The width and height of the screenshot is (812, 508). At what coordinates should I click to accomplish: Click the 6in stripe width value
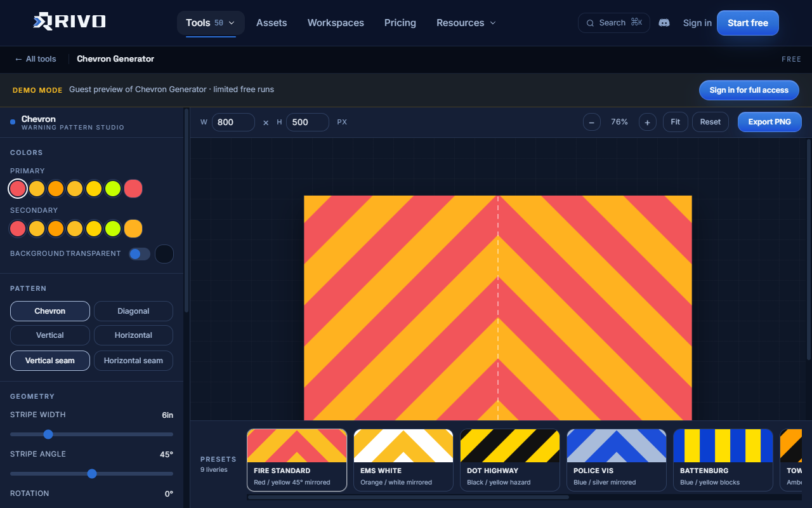[x=167, y=415]
